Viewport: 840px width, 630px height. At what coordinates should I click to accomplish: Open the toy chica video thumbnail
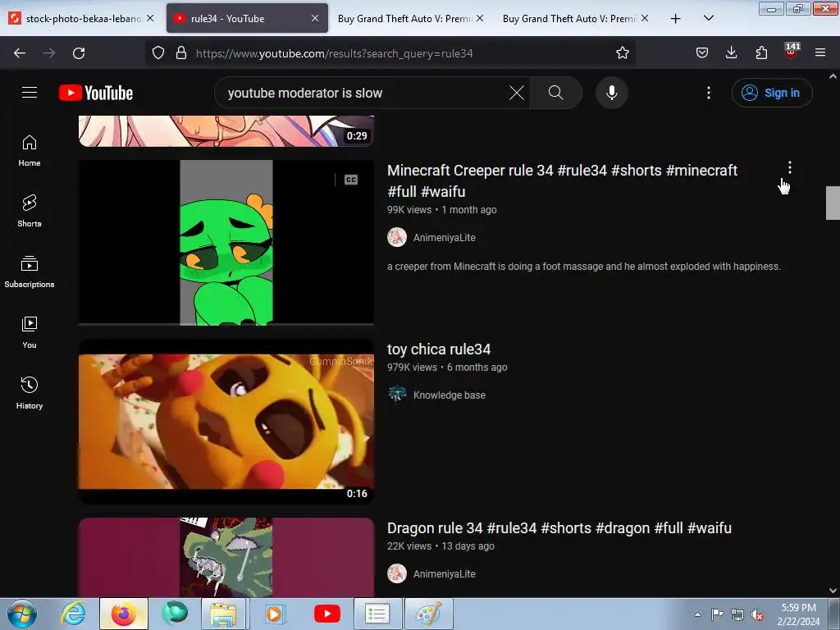226,422
